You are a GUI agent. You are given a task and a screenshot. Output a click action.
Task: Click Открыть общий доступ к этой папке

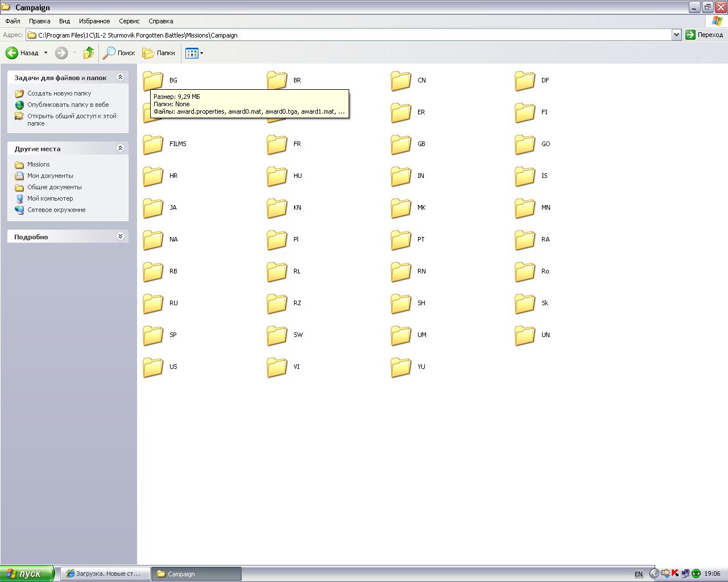pyautogui.click(x=72, y=119)
